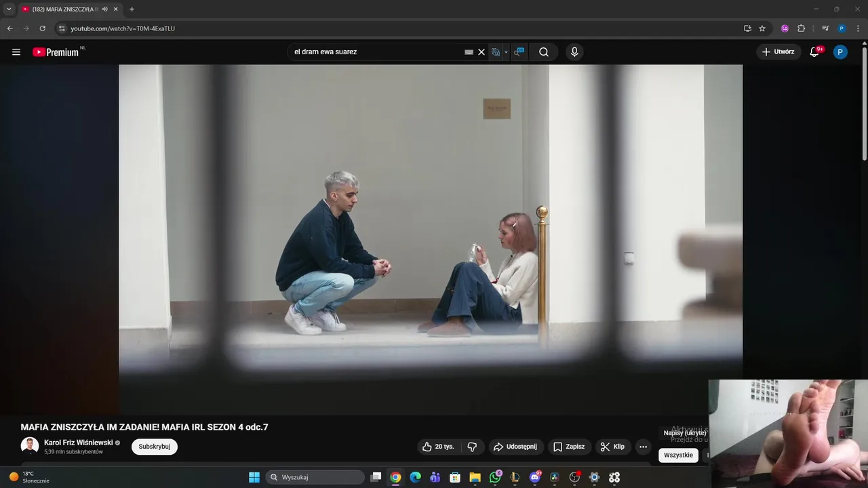Viewport: 868px width, 488px height.
Task: Open Chrome extensions puzzle icon
Action: (x=802, y=28)
